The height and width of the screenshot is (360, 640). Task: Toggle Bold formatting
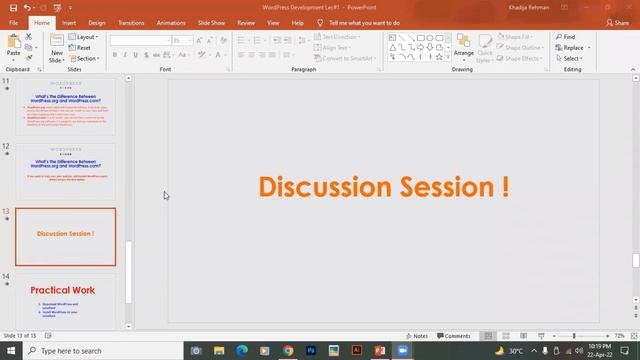115,55
